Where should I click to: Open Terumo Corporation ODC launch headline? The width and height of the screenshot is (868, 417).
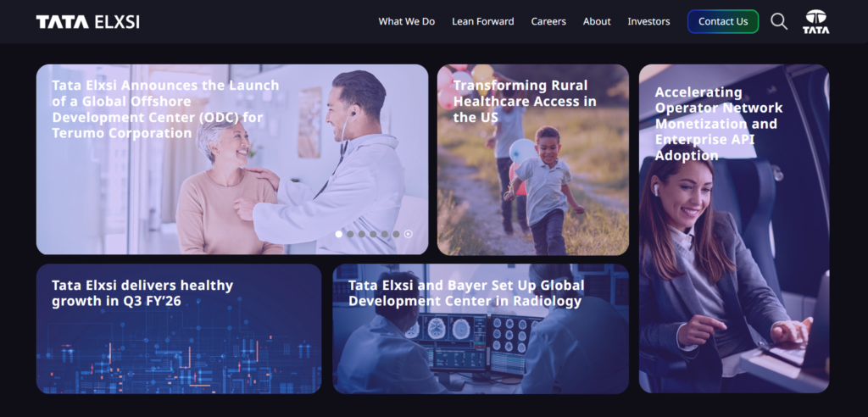pos(165,109)
